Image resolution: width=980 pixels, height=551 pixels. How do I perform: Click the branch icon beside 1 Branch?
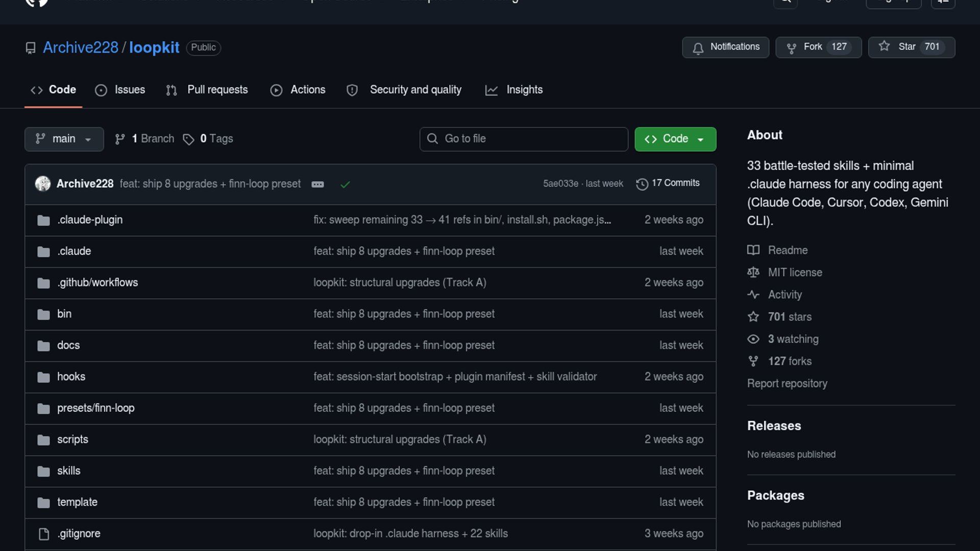[120, 139]
